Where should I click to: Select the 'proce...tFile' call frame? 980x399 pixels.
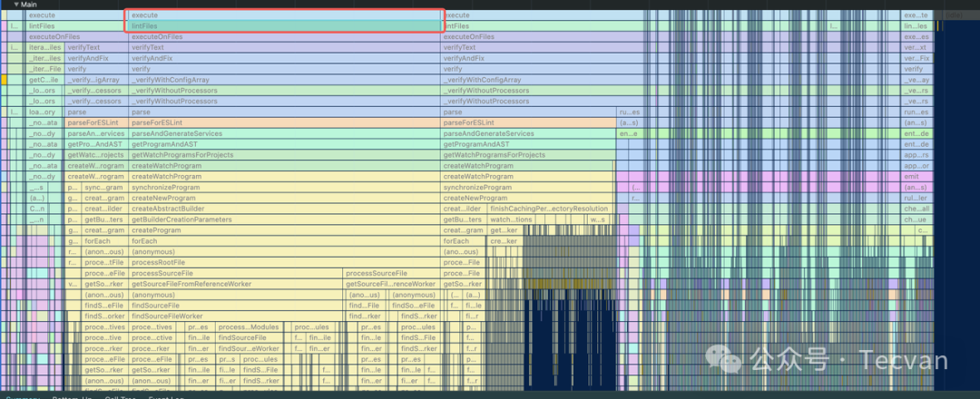[x=105, y=263]
